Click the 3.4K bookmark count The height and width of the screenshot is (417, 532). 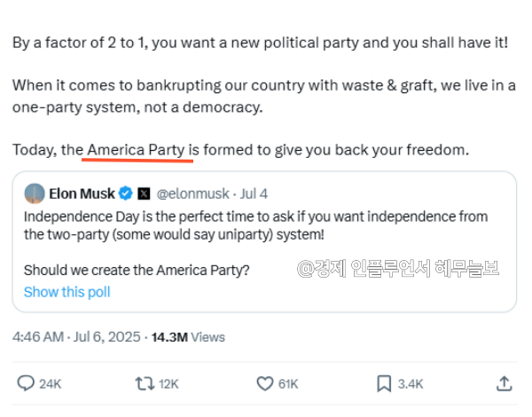[411, 383]
